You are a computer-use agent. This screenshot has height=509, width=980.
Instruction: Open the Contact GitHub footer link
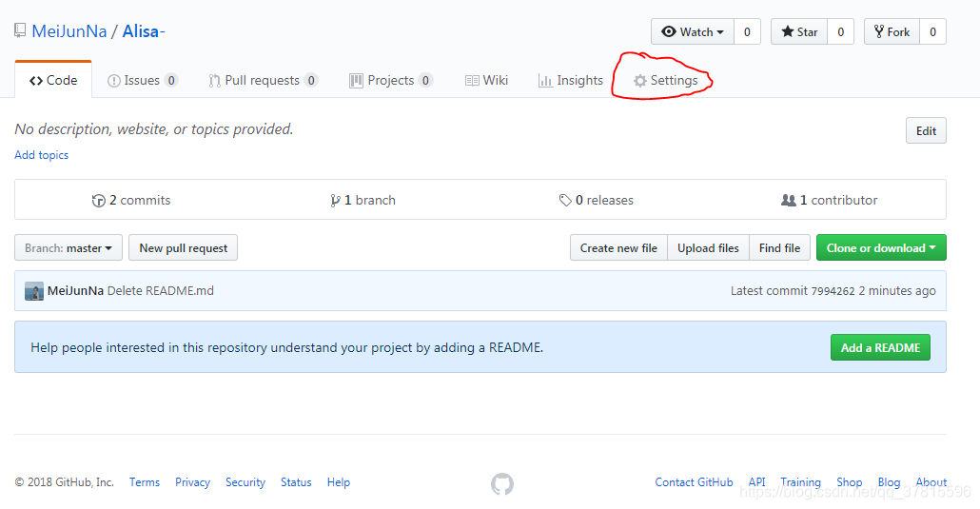click(694, 482)
